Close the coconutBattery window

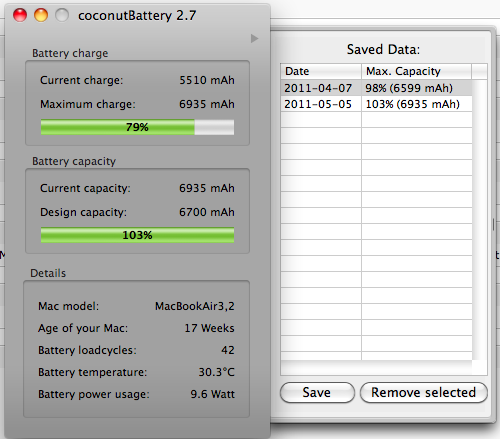pyautogui.click(x=20, y=15)
